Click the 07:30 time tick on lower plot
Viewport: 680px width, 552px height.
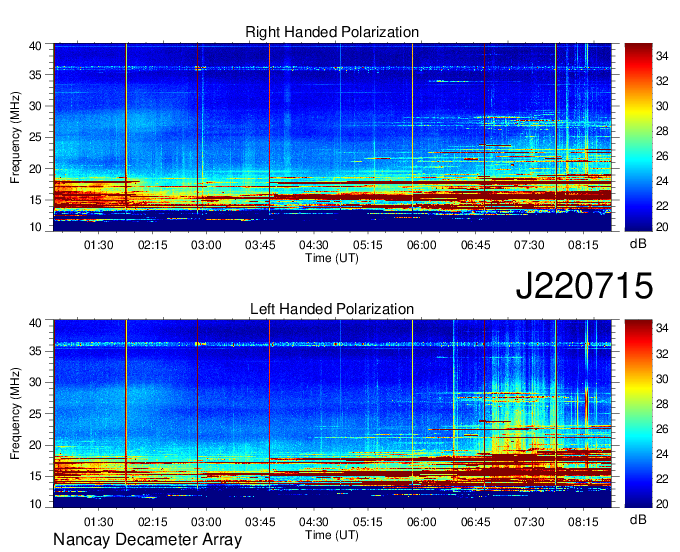[x=529, y=522]
